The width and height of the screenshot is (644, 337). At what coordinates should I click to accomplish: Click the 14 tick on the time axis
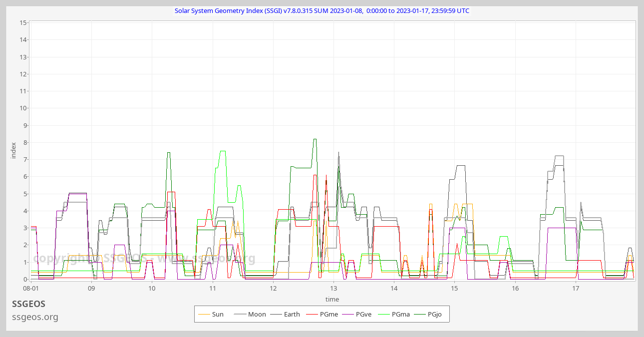click(x=394, y=288)
